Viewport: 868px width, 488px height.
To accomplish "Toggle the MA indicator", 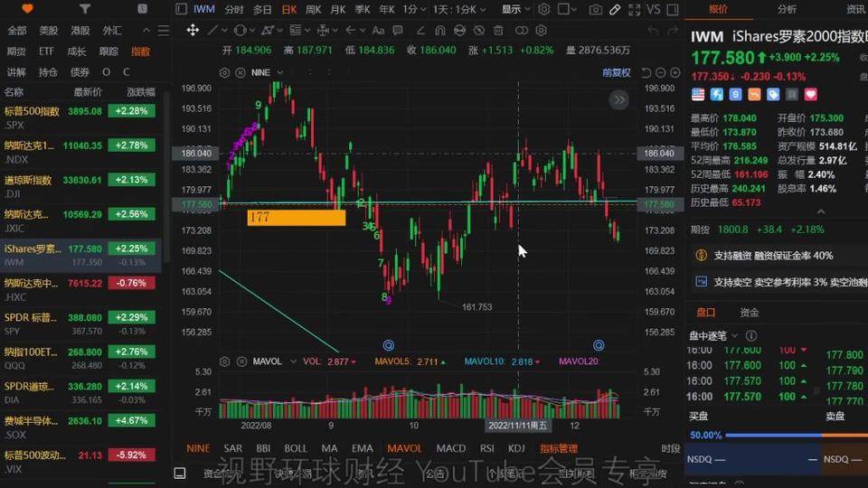I will [329, 448].
